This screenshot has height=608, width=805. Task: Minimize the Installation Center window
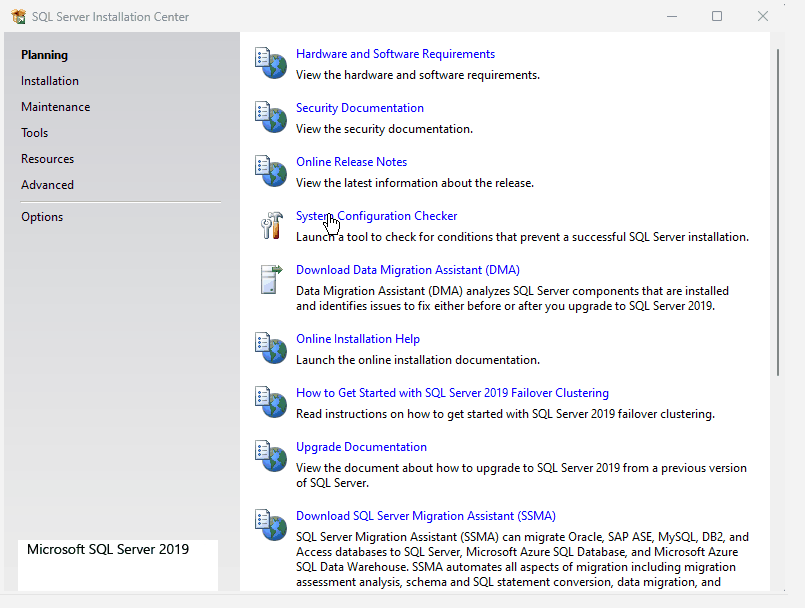tap(672, 16)
